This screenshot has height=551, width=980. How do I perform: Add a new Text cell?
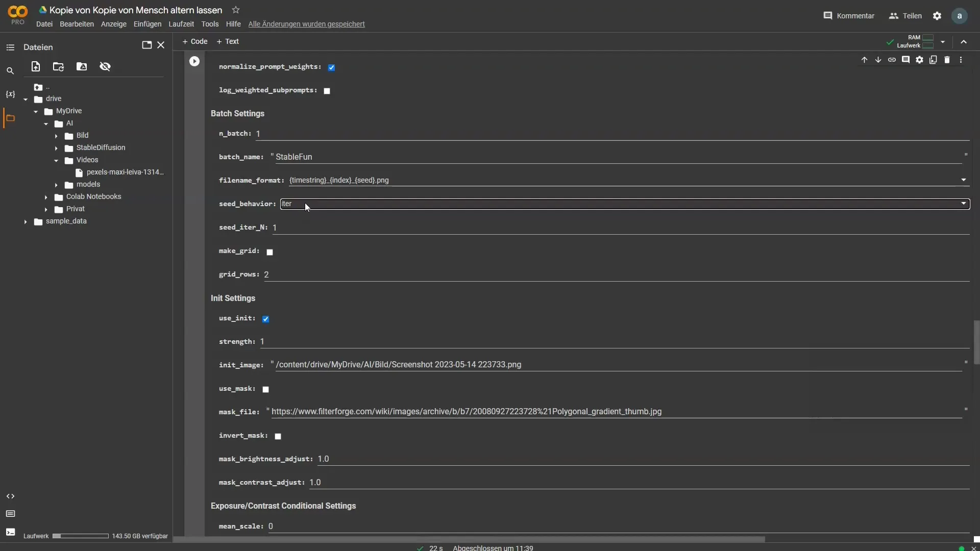[228, 42]
